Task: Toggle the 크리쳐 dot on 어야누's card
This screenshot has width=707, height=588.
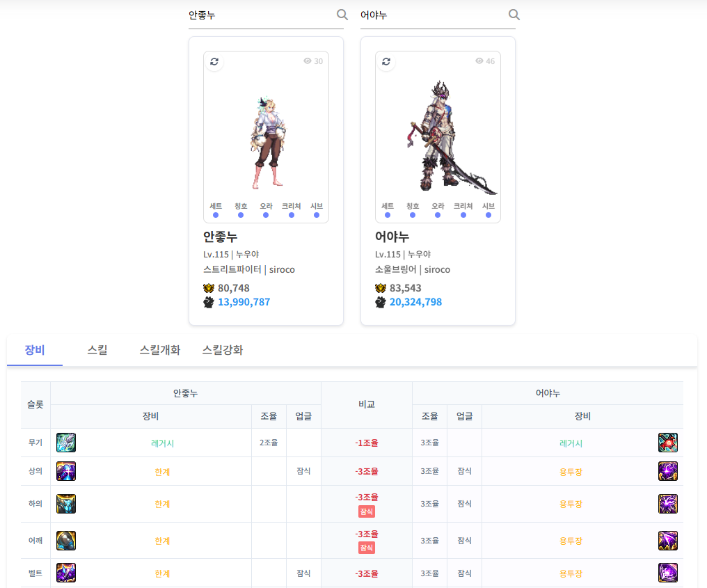Action: [463, 215]
